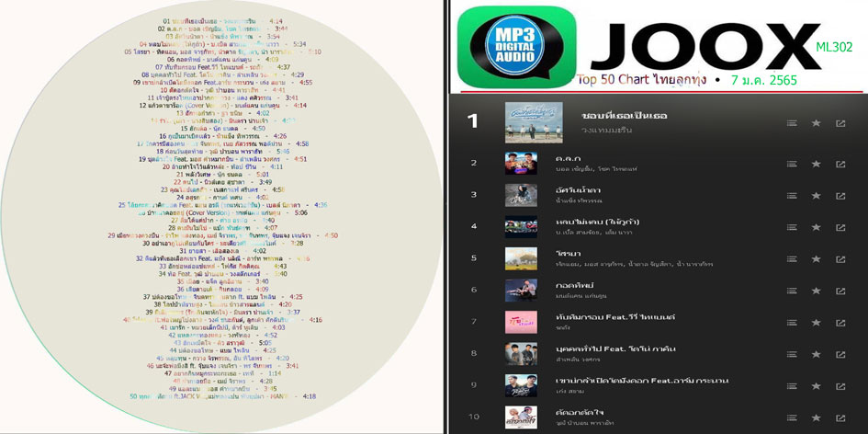Click list icon for rank 3 อัศวินน้ำตา
Screen dimensions: 868x434
point(792,196)
